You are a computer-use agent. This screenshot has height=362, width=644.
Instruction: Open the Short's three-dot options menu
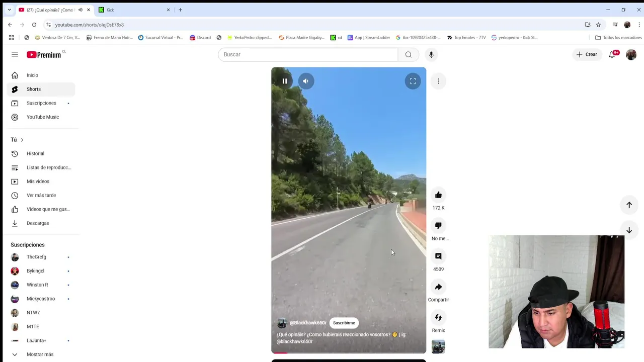point(438,81)
